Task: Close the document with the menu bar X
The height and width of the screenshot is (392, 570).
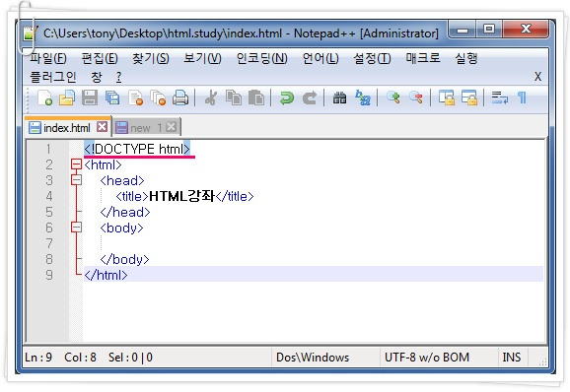Action: coord(537,77)
